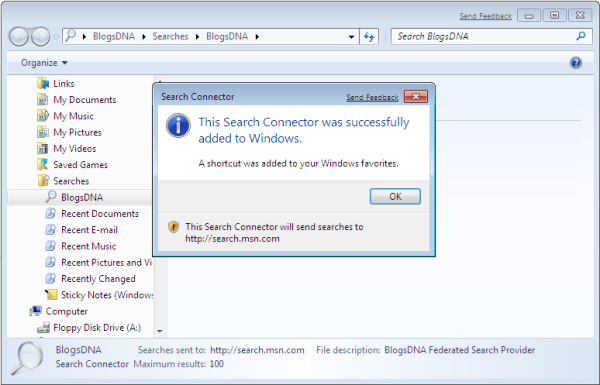This screenshot has width=600, height=385.
Task: Expand arrow after the first BlogsDNA breadcrumb
Action: [x=144, y=37]
